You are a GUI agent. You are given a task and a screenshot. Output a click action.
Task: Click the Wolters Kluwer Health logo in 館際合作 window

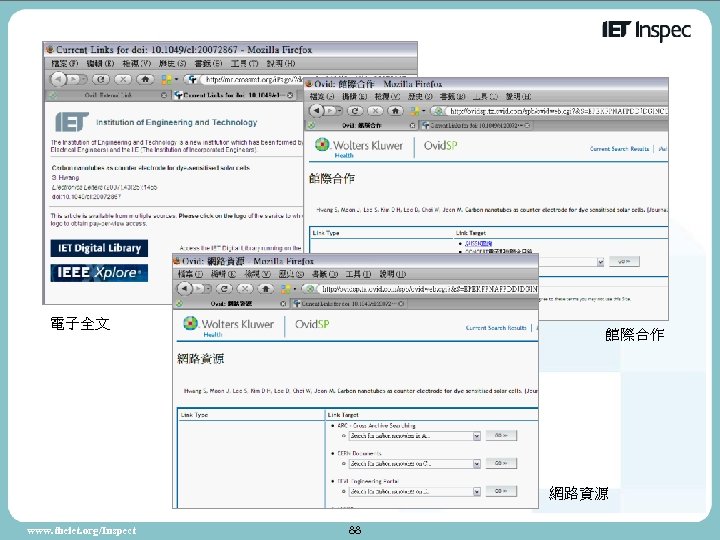coord(359,148)
